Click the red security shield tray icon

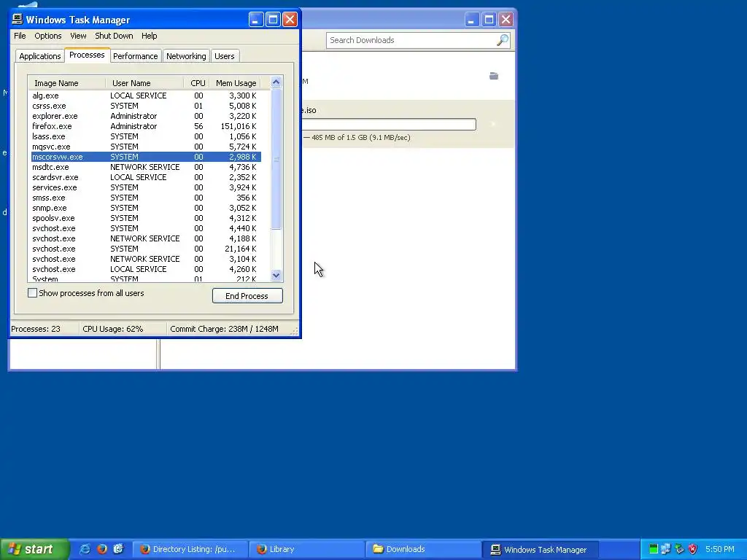coord(693,549)
